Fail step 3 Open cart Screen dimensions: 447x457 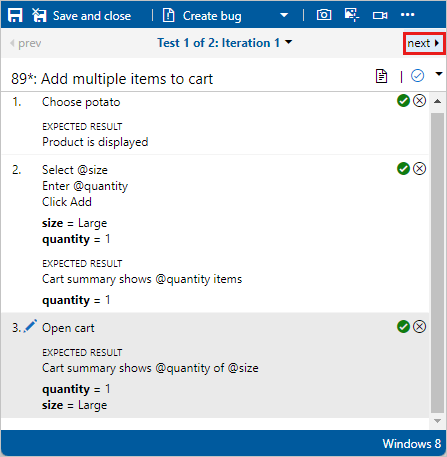(419, 327)
